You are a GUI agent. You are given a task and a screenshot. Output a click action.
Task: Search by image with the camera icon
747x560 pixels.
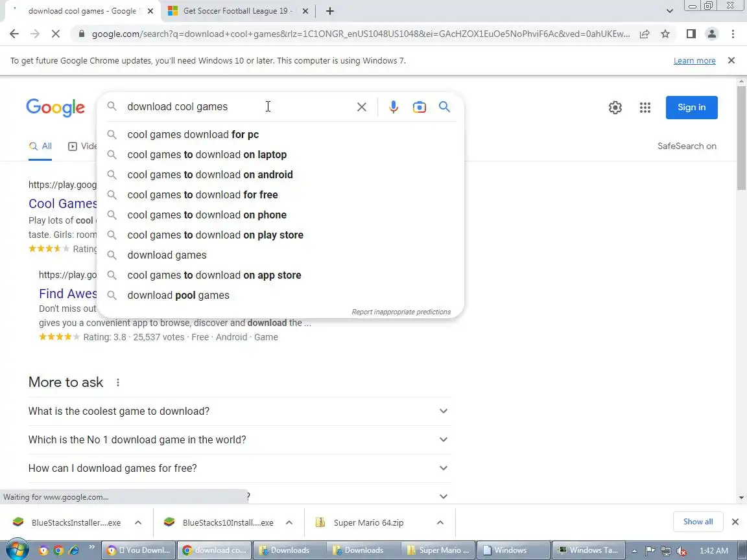420,107
